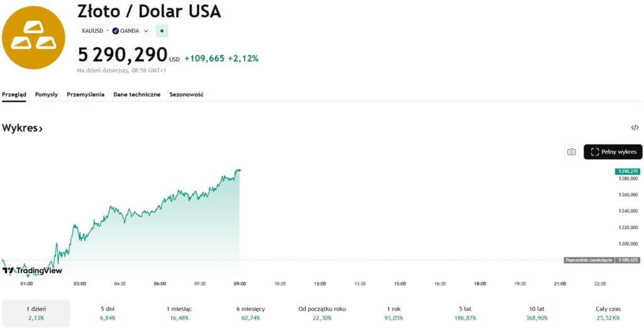Select the 1 dzień time range
The width and height of the screenshot is (644, 329).
36,313
